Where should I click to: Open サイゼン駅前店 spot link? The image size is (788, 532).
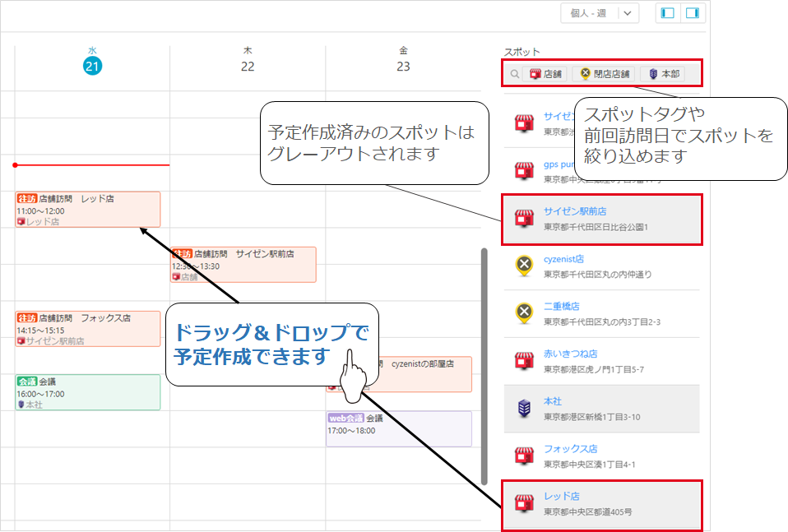tap(575, 211)
